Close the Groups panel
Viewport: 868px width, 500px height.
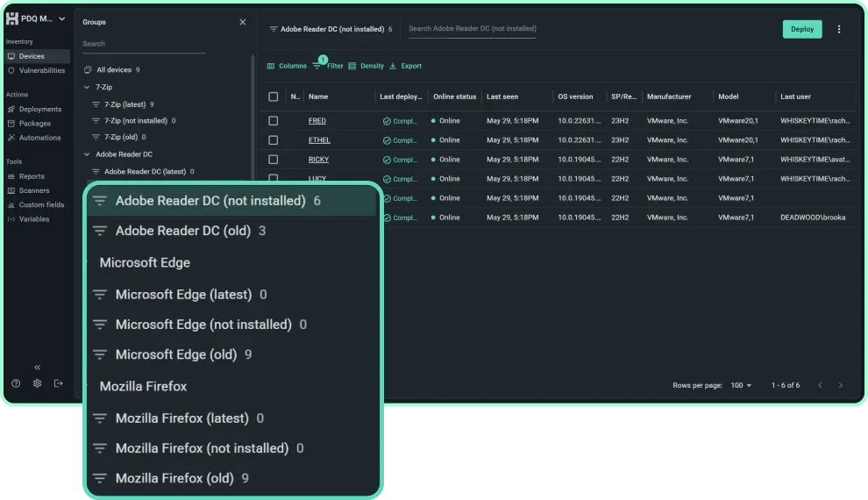243,22
